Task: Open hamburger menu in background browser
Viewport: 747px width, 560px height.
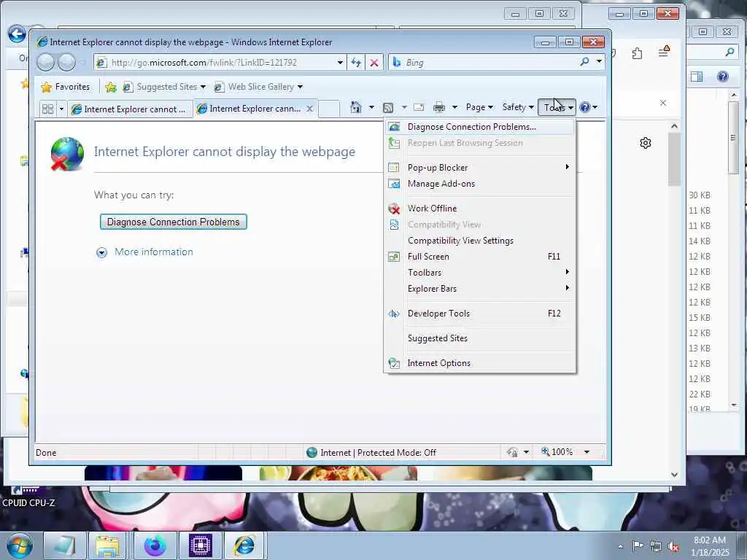Action: click(664, 51)
